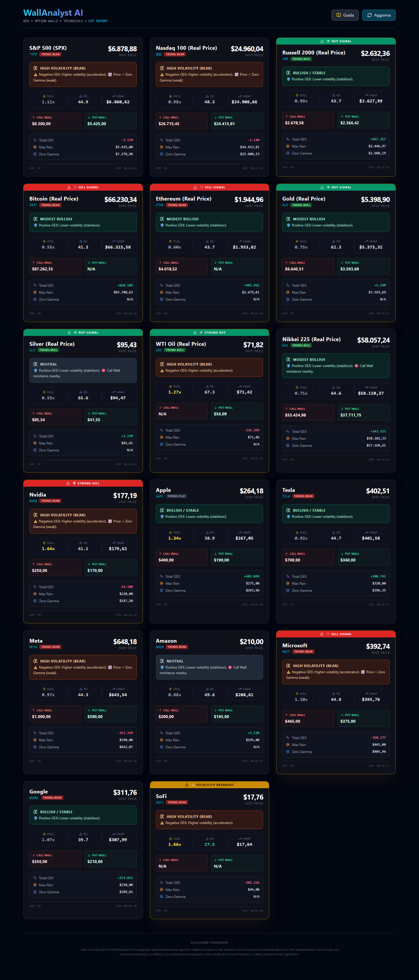This screenshot has width=419, height=980.
Task: Click the RSI bar-chart icon in SoFi card
Action: click(207, 839)
